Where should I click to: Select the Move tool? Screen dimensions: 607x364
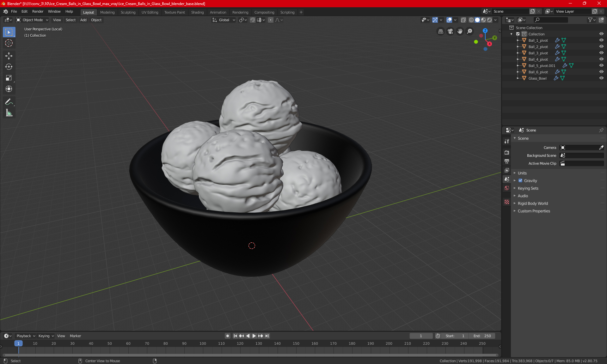[9, 56]
